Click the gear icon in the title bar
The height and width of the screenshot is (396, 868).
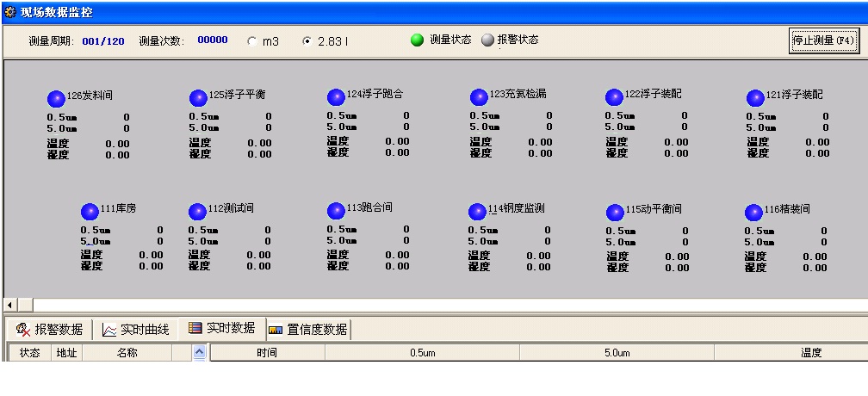point(10,12)
